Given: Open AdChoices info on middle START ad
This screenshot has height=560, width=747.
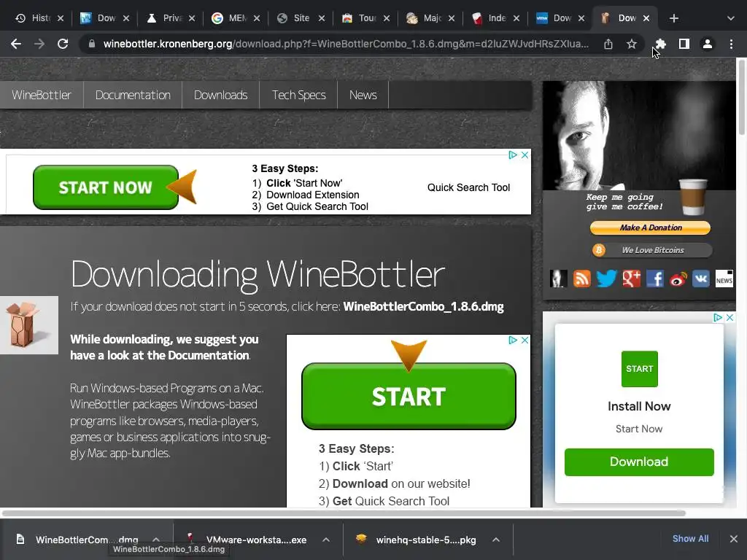Looking at the screenshot, I should [513, 340].
